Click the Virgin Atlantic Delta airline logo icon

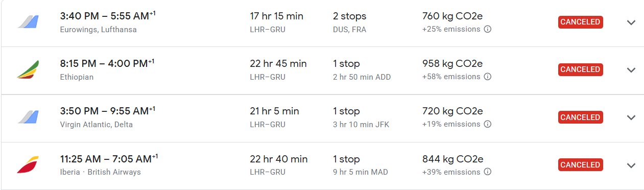[28, 117]
